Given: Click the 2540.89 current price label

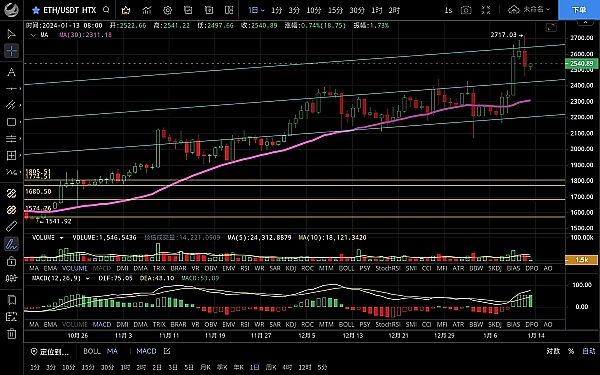Looking at the screenshot, I should tap(582, 64).
